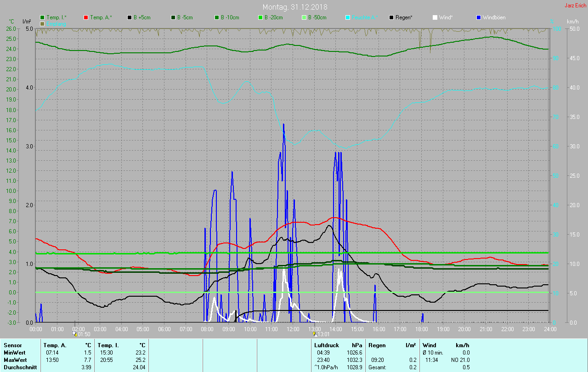Click the marker icon at 13:01
This screenshot has height=372, width=588.
(x=315, y=334)
